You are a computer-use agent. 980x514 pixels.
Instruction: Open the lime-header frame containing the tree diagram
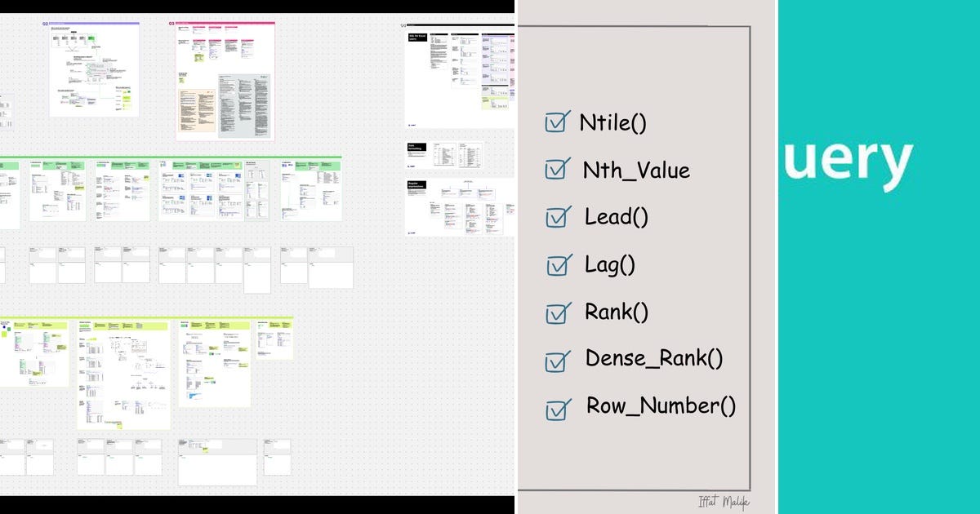coord(124,374)
